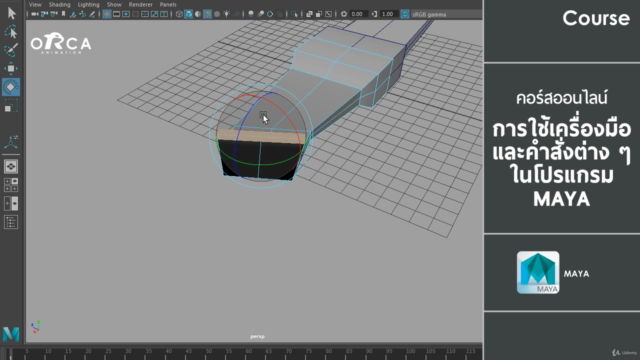Select the Lasso Select tool
Image resolution: width=640 pixels, height=360 pixels.
click(x=11, y=31)
